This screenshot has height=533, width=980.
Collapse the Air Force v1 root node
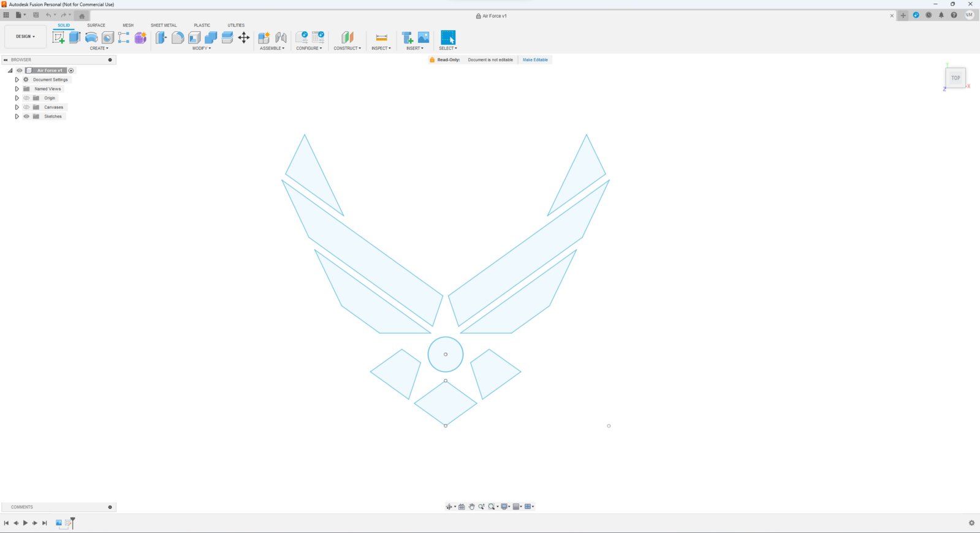pyautogui.click(x=10, y=70)
